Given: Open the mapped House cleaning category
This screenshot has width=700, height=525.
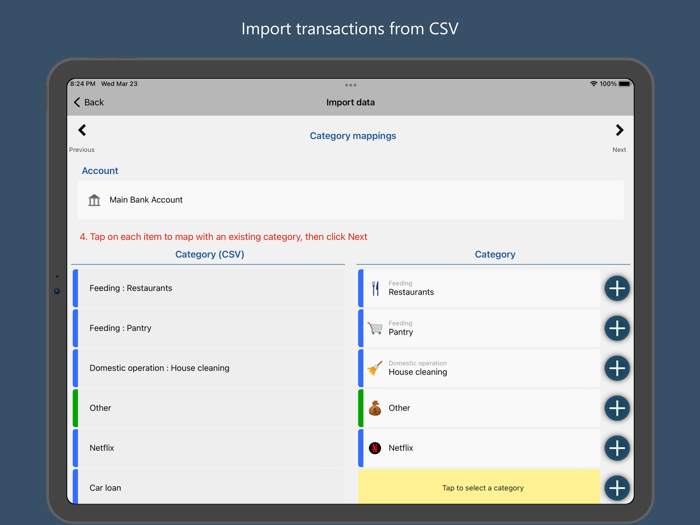Looking at the screenshot, I should 479,368.
